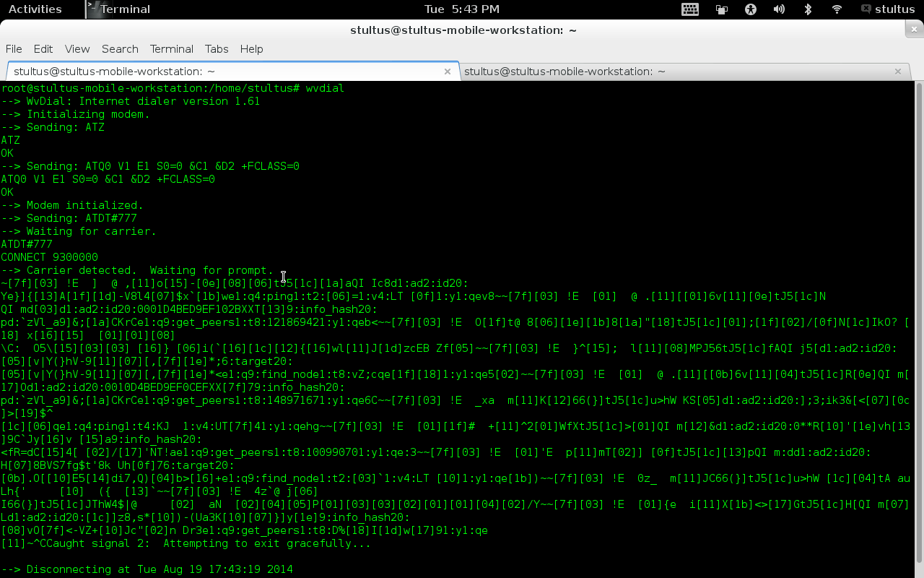This screenshot has height=578, width=924.
Task: Open the Help menu
Action: [251, 48]
